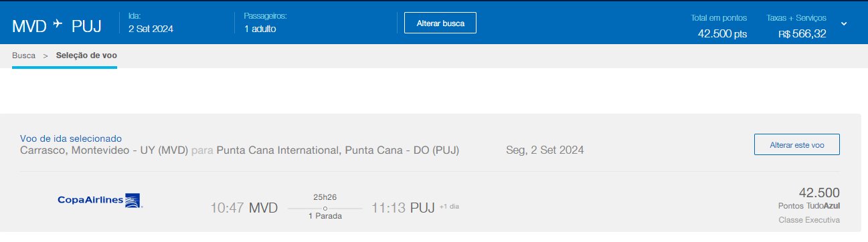The image size is (868, 242).
Task: Click the 10:47 MVD departure time
Action: pyautogui.click(x=244, y=207)
